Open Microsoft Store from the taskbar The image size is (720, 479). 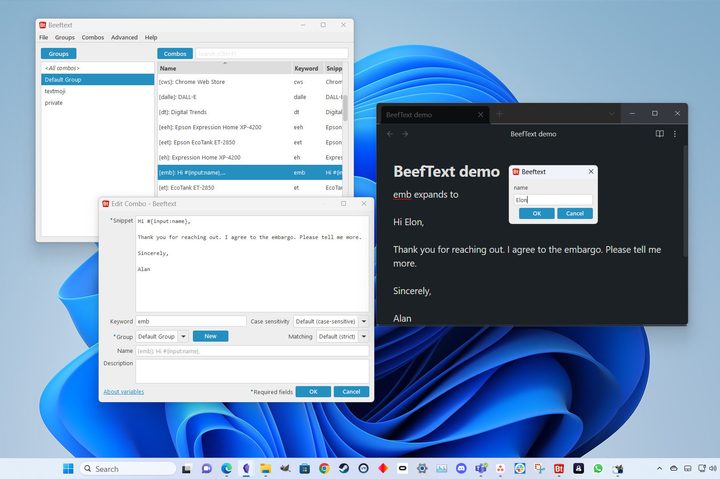(x=304, y=468)
